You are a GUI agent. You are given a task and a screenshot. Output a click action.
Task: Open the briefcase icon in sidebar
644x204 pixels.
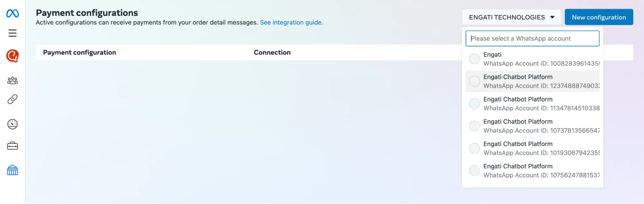point(13,146)
